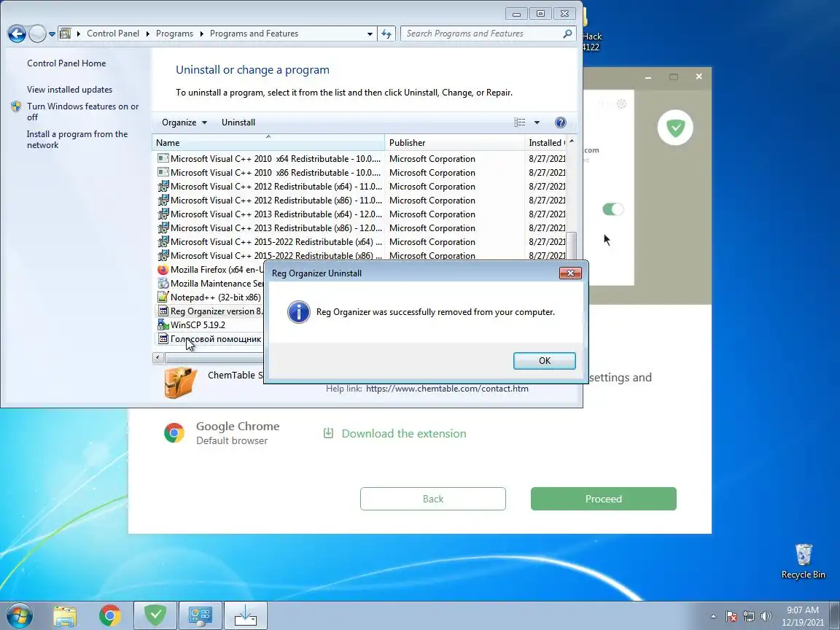Click the Uninstall toolbar button
Viewport: 840px width, 630px height.
[238, 122]
